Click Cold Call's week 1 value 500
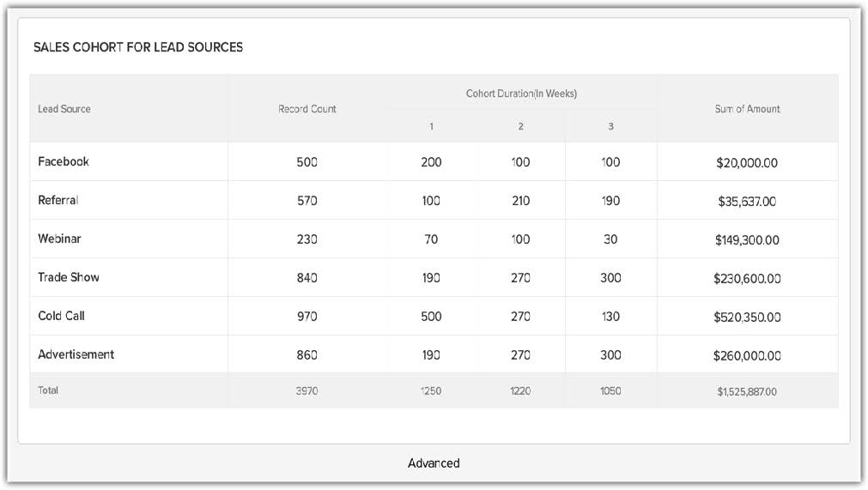This screenshot has height=490, width=868. [432, 317]
